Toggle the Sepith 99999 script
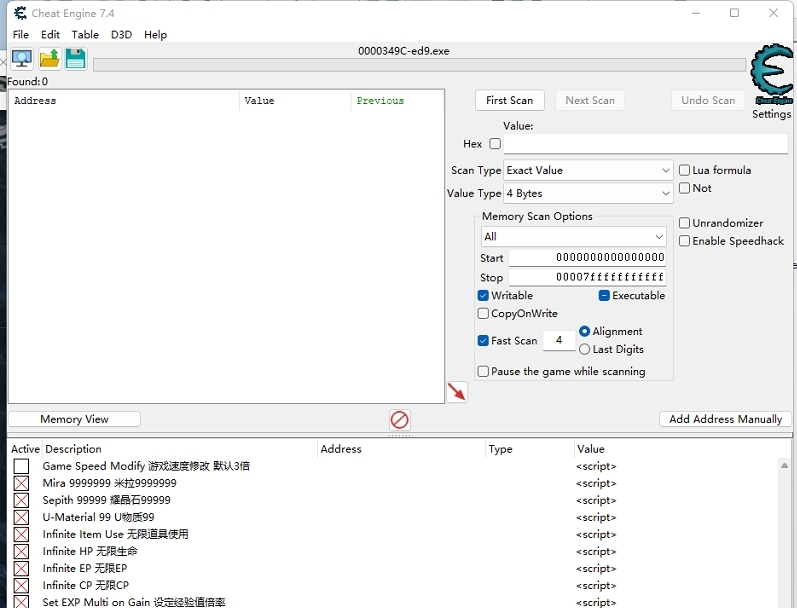This screenshot has width=797, height=608. [x=21, y=500]
